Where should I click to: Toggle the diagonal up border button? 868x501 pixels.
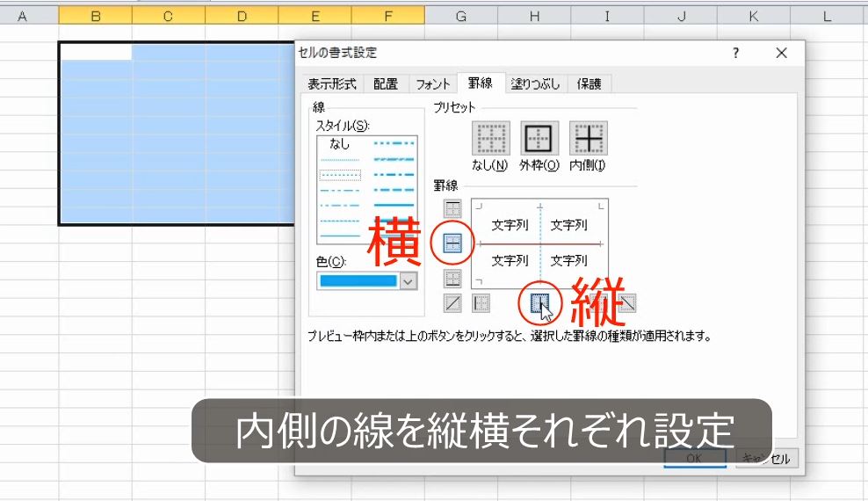pyautogui.click(x=452, y=303)
